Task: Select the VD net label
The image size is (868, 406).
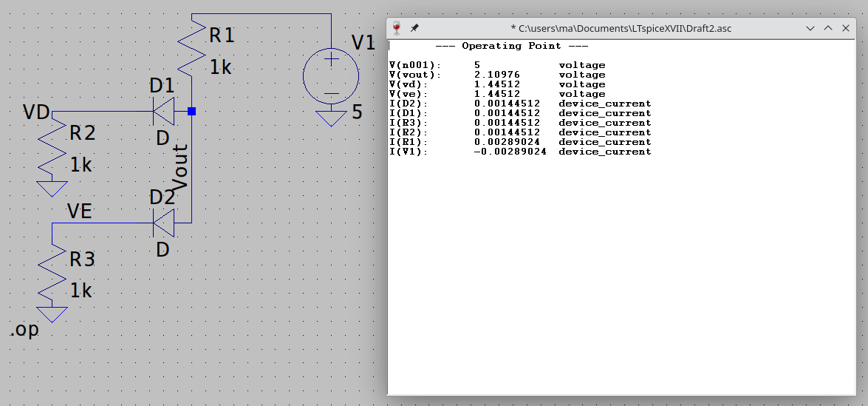Action: pyautogui.click(x=36, y=112)
